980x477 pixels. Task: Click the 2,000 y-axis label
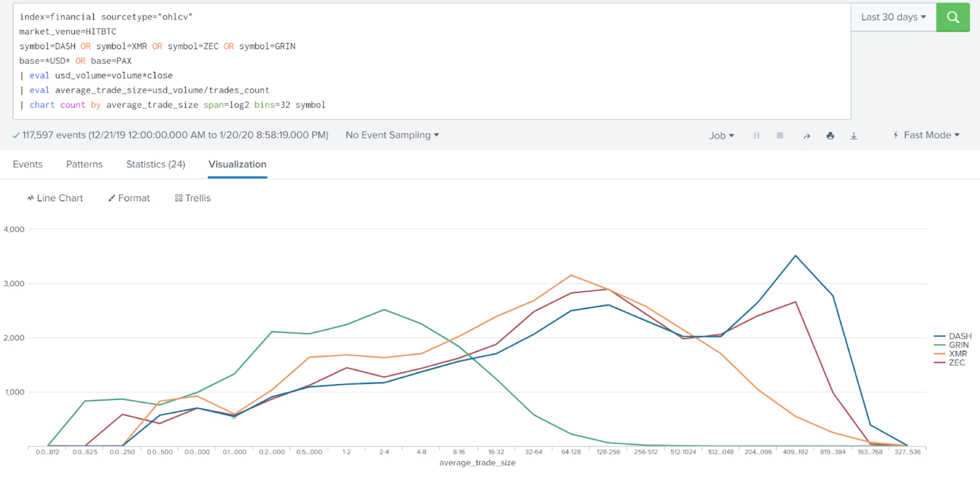[x=14, y=338]
